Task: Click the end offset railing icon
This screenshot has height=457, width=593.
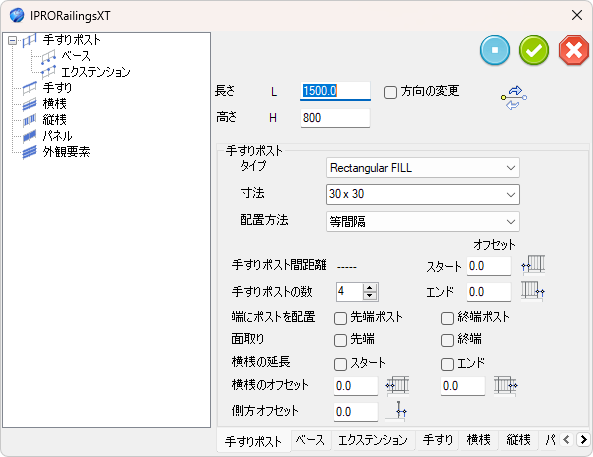Action: pos(533,291)
